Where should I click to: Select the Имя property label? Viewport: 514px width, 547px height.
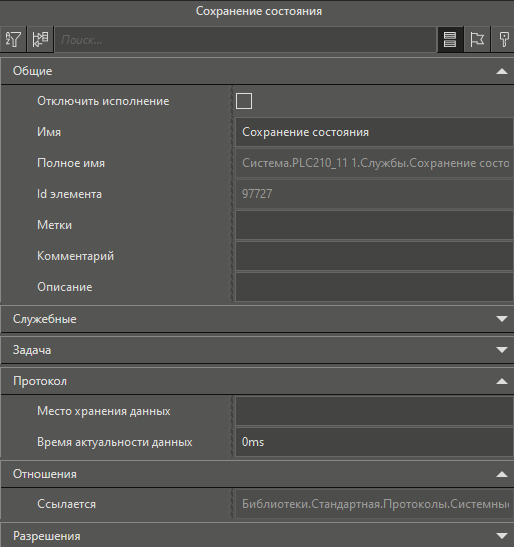pyautogui.click(x=49, y=132)
